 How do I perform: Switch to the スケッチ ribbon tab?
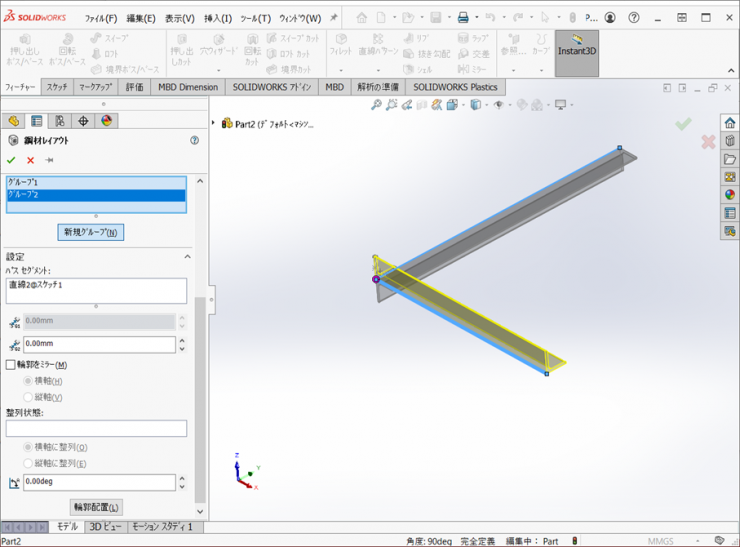(x=57, y=87)
